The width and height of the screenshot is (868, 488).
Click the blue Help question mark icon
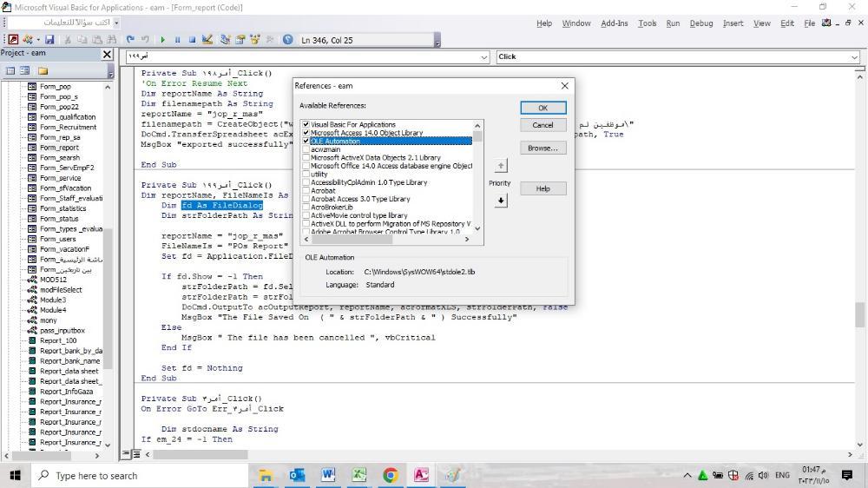click(x=288, y=39)
